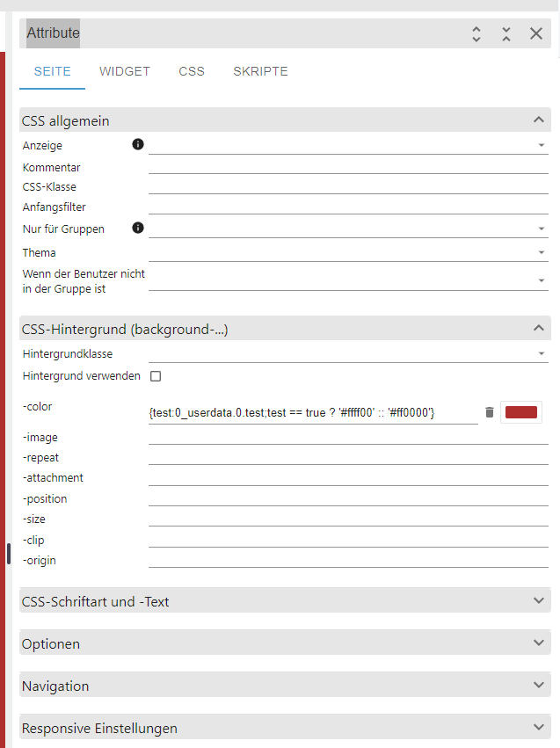Viewport: 560px width, 748px height.
Task: Open the Thema dropdown
Action: tap(541, 253)
